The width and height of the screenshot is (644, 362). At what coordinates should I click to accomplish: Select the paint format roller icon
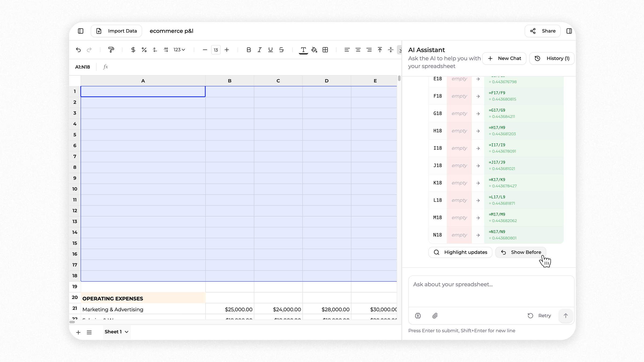tap(111, 50)
